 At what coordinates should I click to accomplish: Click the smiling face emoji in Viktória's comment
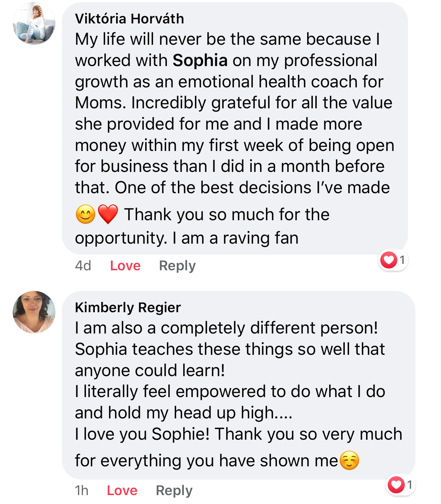(86, 215)
